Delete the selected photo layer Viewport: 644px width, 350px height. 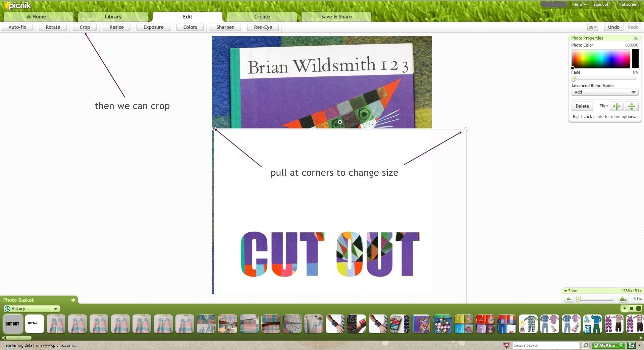(582, 106)
